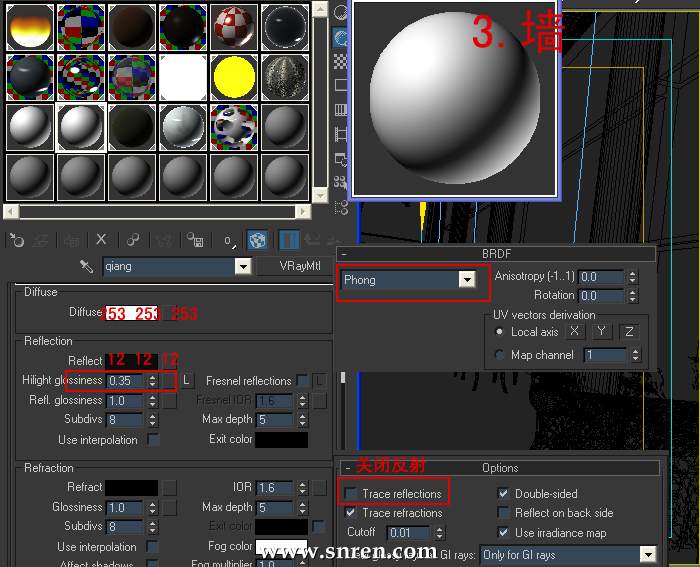This screenshot has width=700, height=567.
Task: Toggle Refraction Use interpolation checkbox
Action: click(152, 547)
